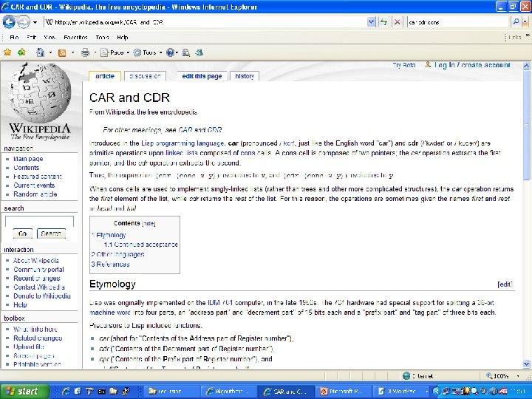Click the live search box containing 'car cdr cons'
Image resolution: width=532 pixels, height=399 pixels.
click(x=457, y=22)
